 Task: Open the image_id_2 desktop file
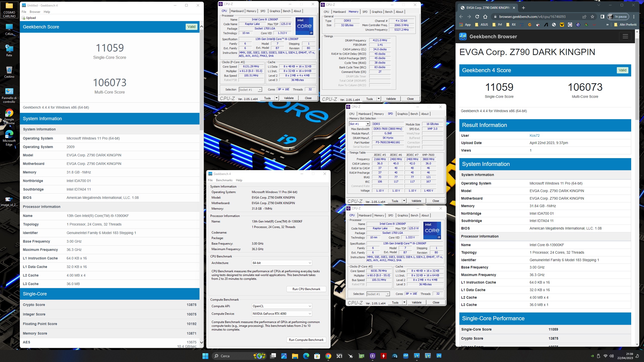9,201
